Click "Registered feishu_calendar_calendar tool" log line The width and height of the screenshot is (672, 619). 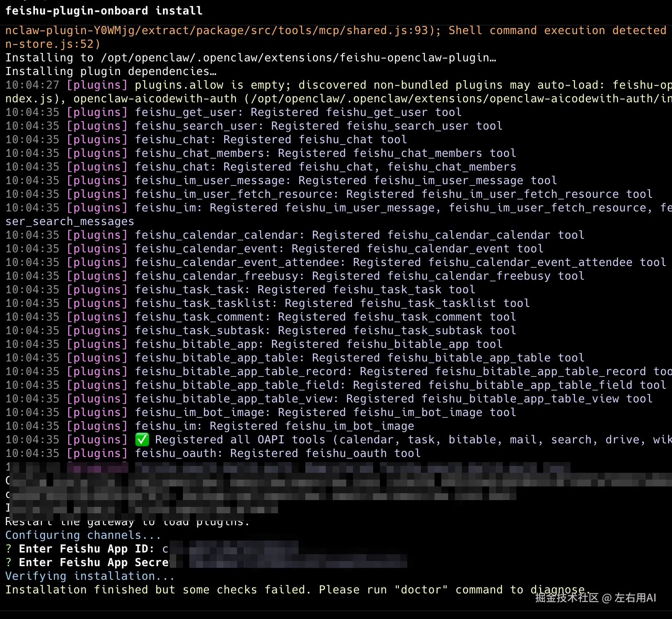(x=295, y=235)
